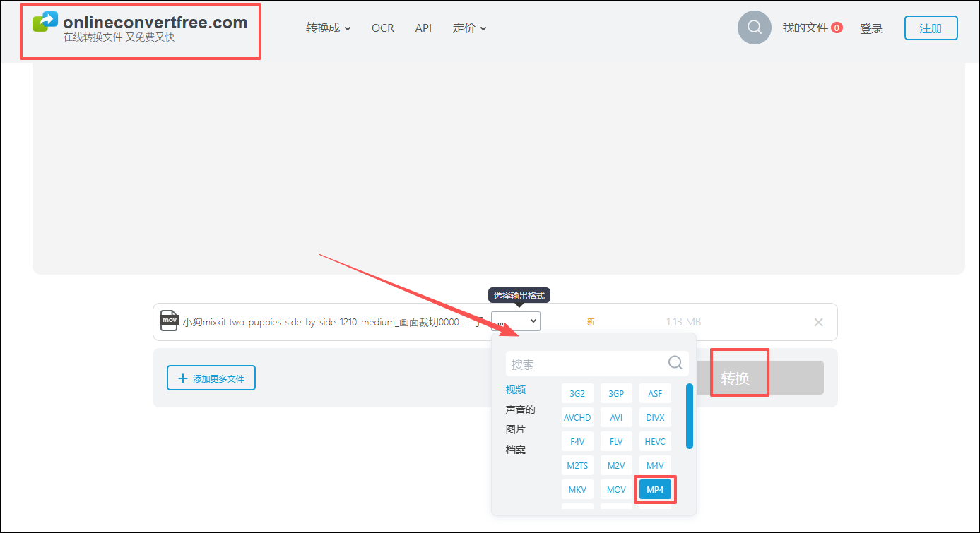Open the output format combo box
Viewport: 980px width, 533px height.
pos(516,321)
